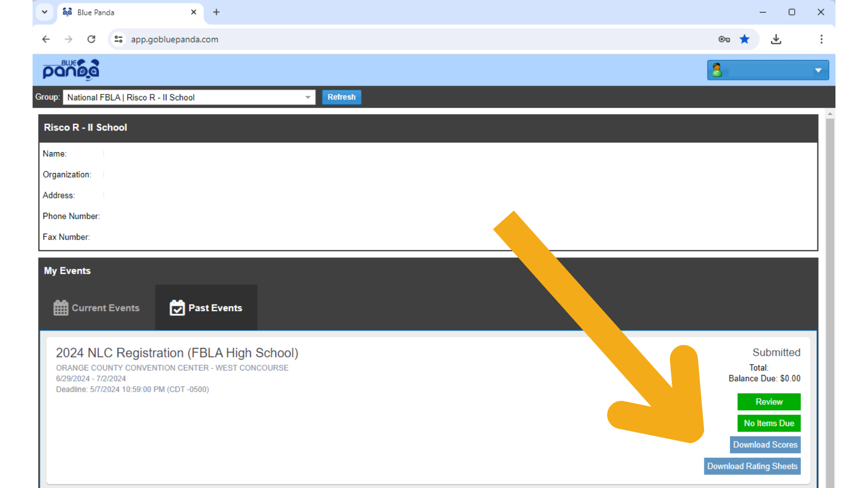Reload the page with refresh arrow
This screenshot has width=868, height=488.
(x=91, y=39)
